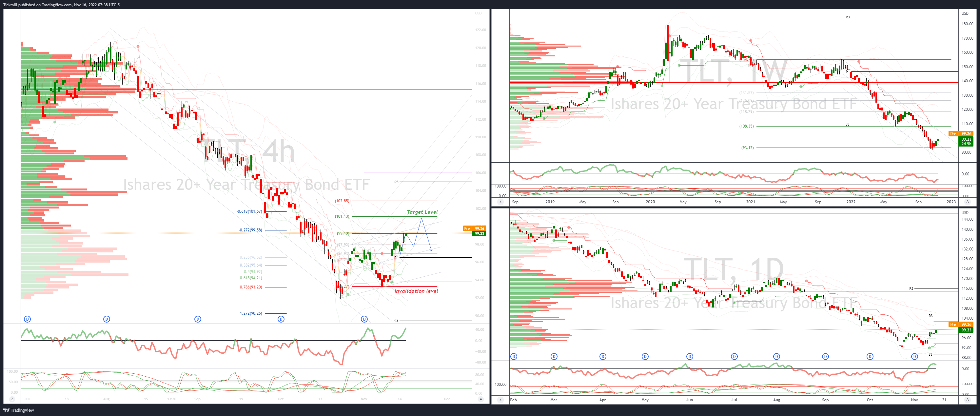This screenshot has width=980, height=416.
Task: Click October dividend marker on daily chart
Action: (x=870, y=357)
